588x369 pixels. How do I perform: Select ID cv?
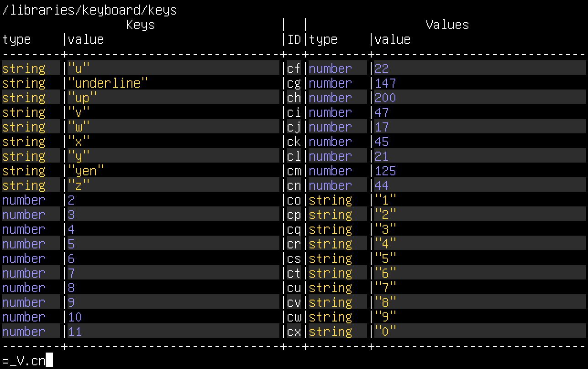(294, 302)
